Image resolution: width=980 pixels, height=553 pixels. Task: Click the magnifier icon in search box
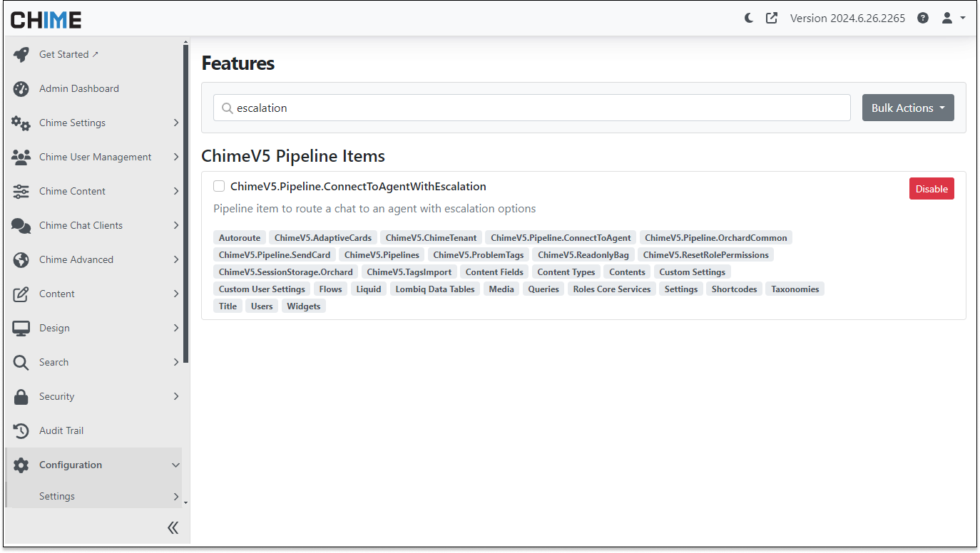coord(228,108)
